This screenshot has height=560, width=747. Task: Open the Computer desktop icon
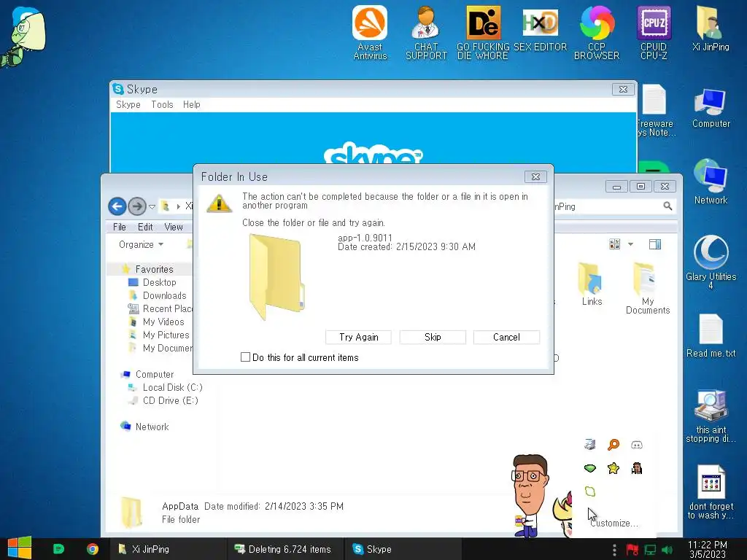pyautogui.click(x=711, y=108)
